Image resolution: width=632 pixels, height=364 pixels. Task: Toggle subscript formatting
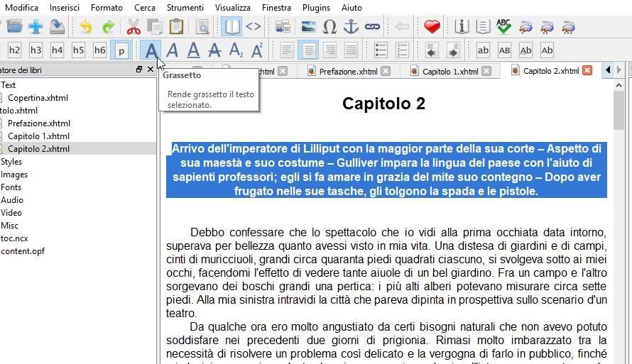(236, 50)
